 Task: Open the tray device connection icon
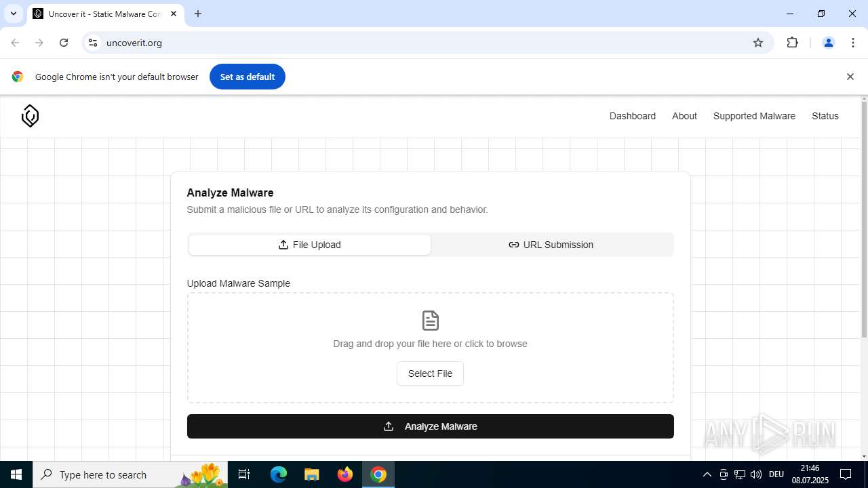724,474
